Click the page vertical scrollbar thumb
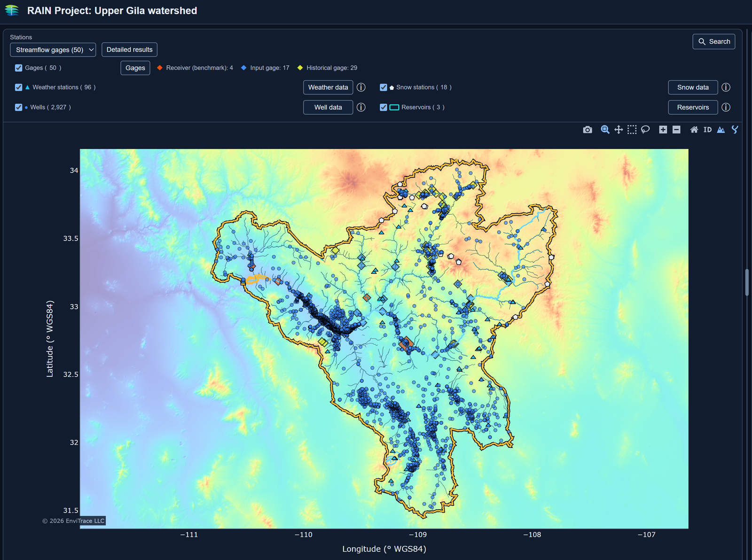The width and height of the screenshot is (752, 560). (747, 282)
